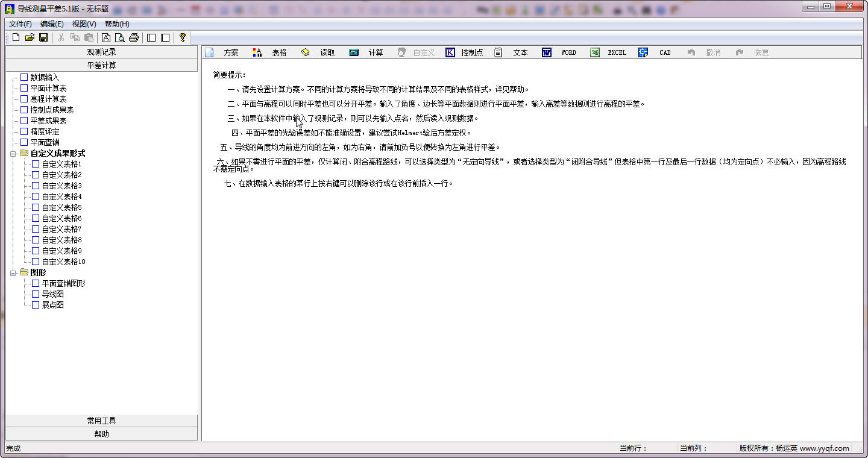
Task: Click the 当前列 status bar field
Action: (693, 448)
